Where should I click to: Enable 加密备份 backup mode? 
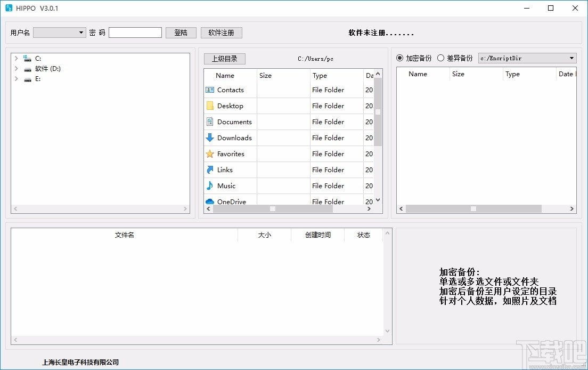pos(399,58)
